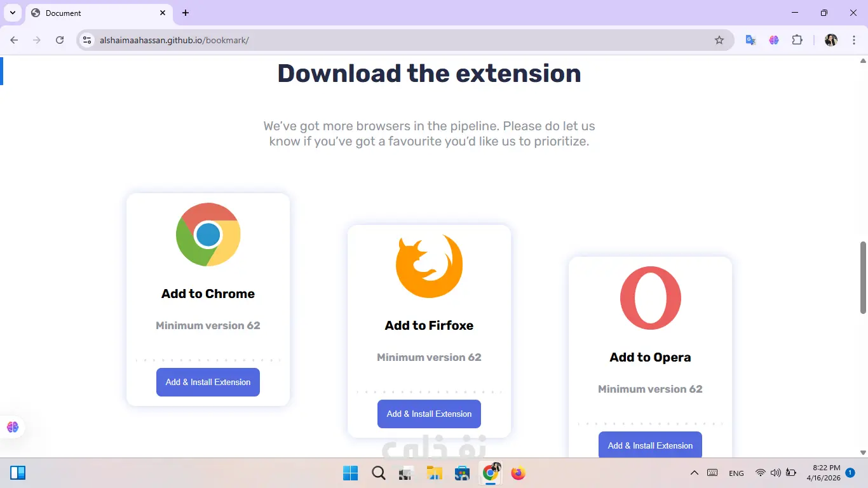This screenshot has width=868, height=488.
Task: Open Windows taskbar search
Action: coord(379,473)
